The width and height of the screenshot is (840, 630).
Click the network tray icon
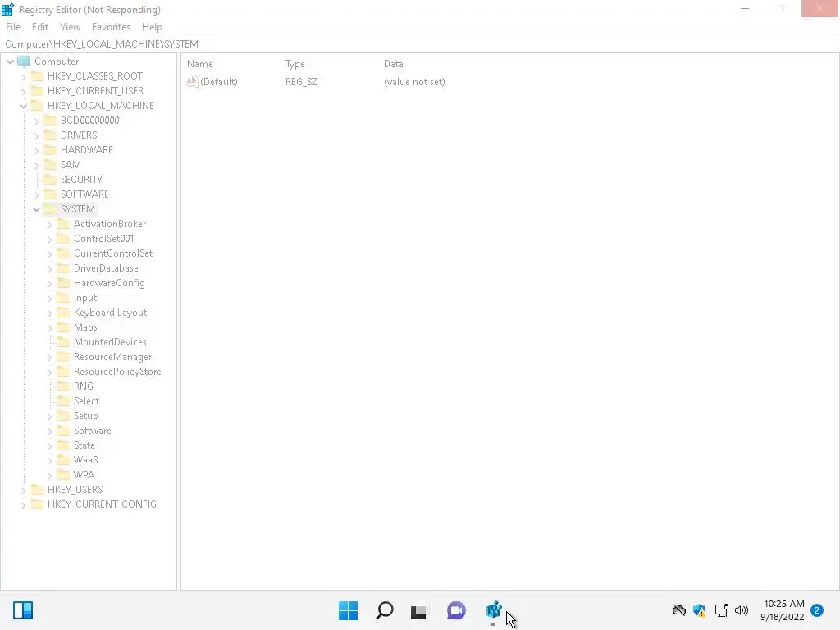(721, 610)
